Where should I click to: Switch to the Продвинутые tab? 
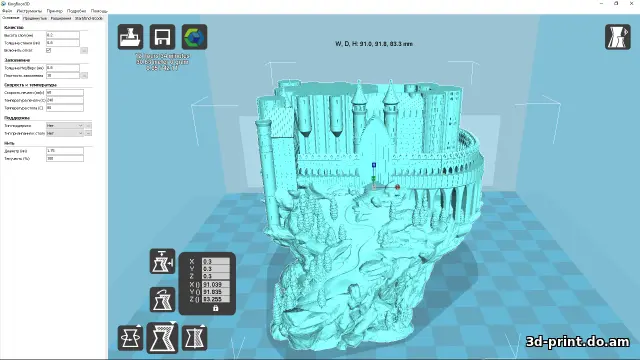(x=35, y=18)
